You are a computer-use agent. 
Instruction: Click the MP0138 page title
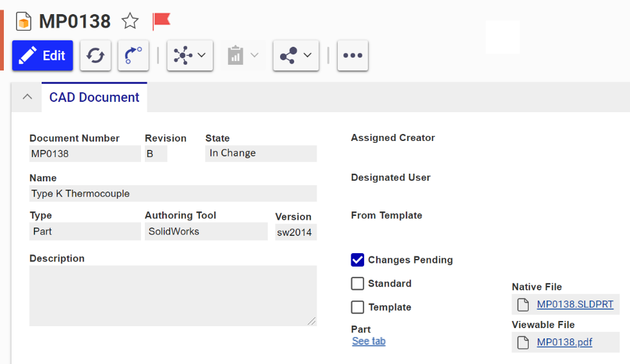pos(75,21)
